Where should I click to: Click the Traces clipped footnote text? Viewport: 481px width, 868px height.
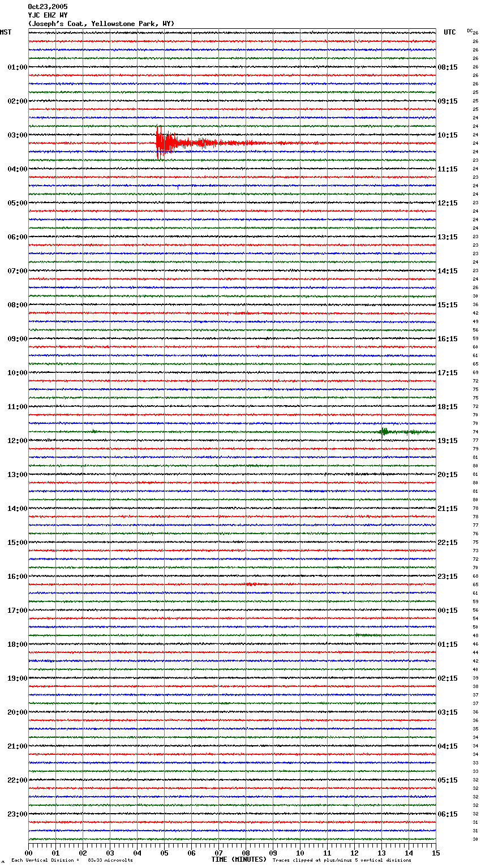pos(342,860)
